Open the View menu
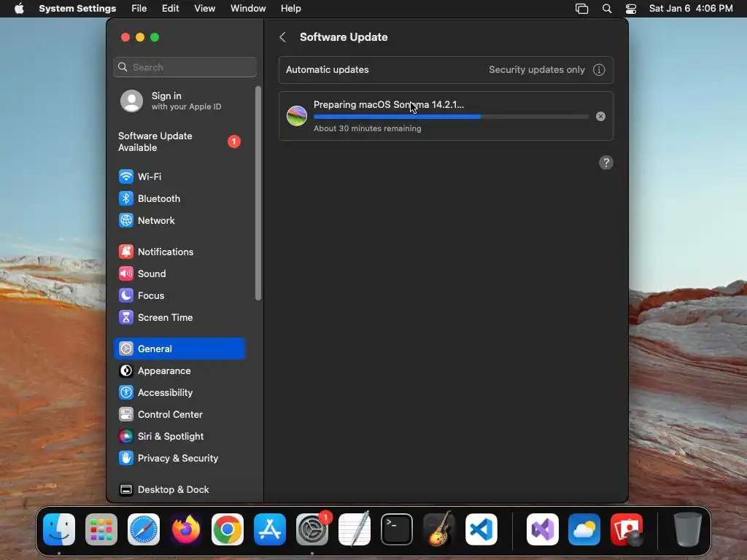747x560 pixels. click(x=204, y=9)
